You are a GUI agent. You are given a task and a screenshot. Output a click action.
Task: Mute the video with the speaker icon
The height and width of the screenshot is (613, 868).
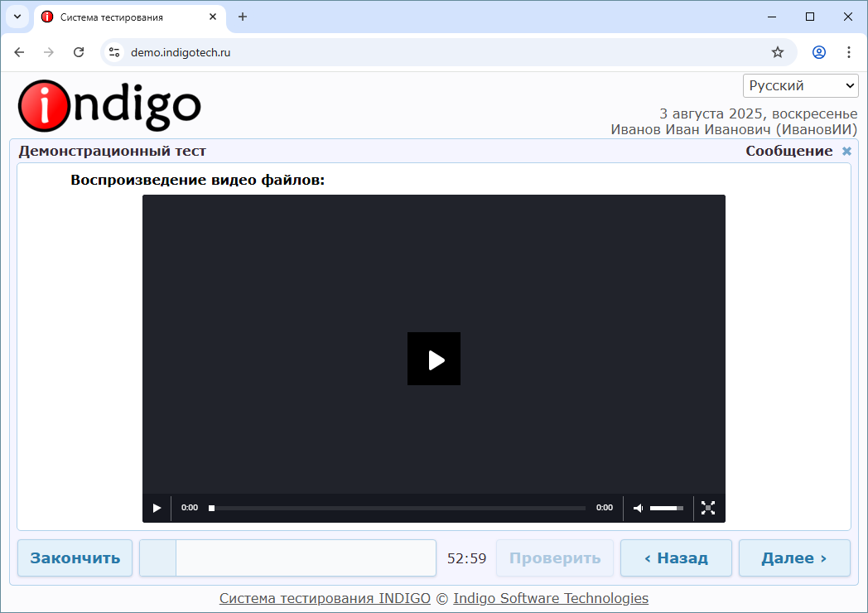(x=638, y=508)
